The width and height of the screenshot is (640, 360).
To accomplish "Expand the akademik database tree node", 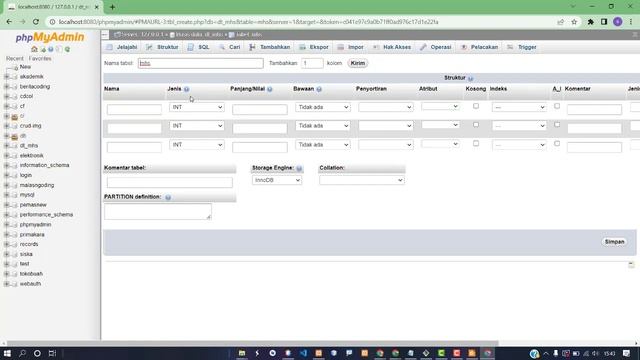I will pyautogui.click(x=6, y=77).
